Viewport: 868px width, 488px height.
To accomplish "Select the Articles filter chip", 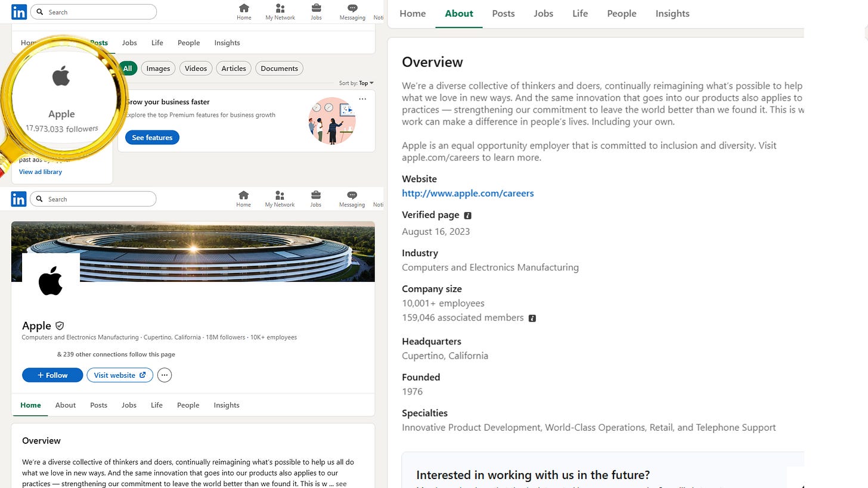I will [234, 69].
